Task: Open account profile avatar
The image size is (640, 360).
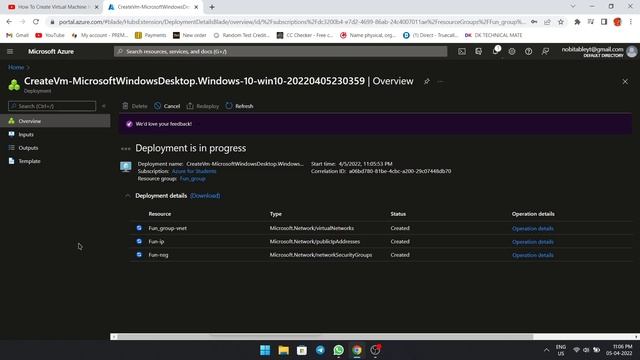Action: pyautogui.click(x=632, y=51)
